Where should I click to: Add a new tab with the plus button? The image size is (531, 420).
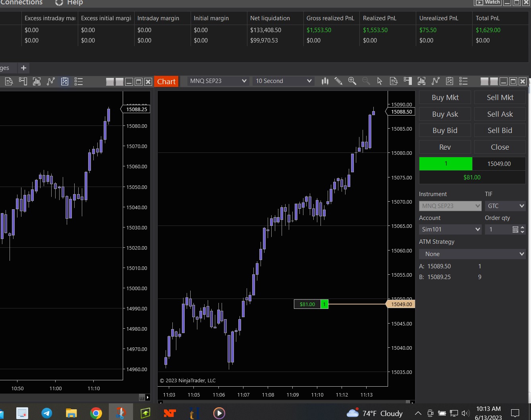click(x=23, y=68)
